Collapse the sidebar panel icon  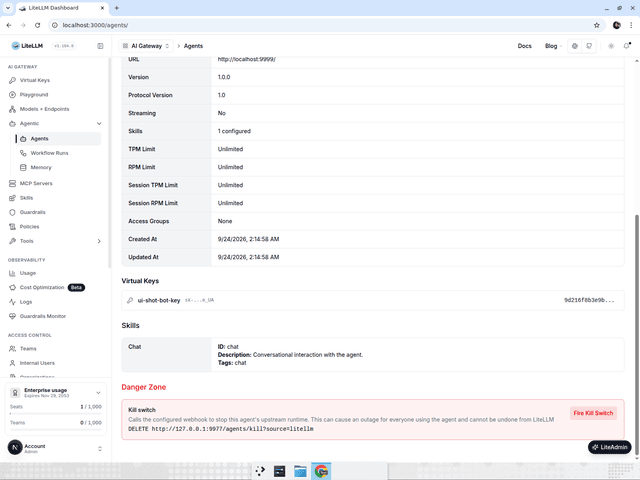[100, 46]
